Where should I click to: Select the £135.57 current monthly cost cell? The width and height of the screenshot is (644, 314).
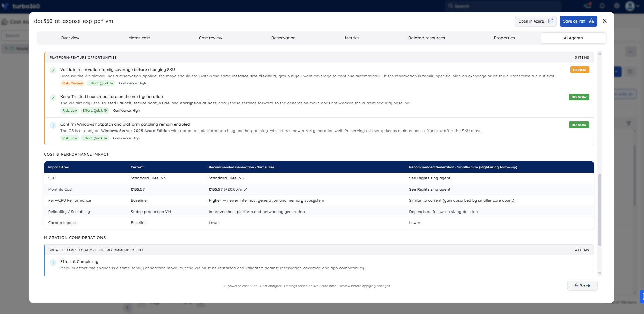[x=138, y=190]
